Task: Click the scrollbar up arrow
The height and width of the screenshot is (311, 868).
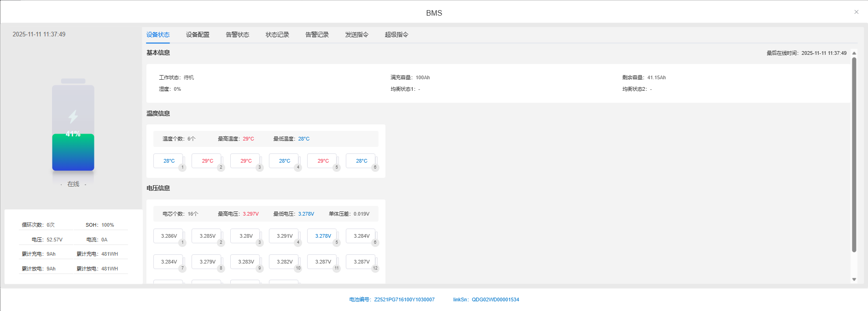Action: pyautogui.click(x=854, y=53)
